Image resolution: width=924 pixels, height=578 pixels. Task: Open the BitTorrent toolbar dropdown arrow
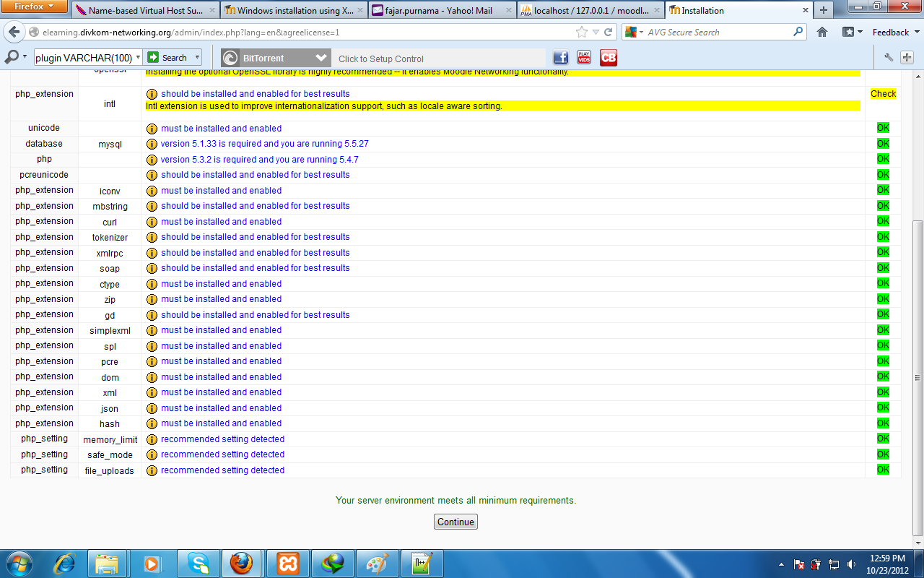tap(321, 58)
